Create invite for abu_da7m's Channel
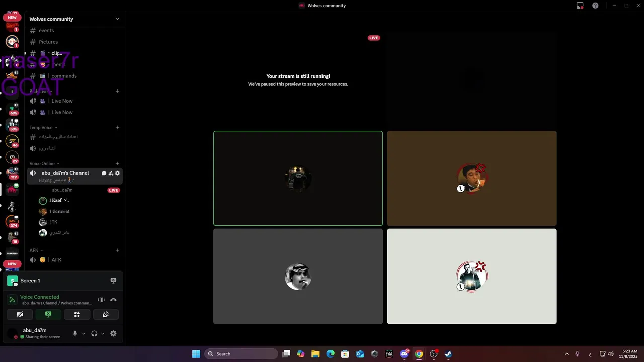644x362 pixels. click(x=110, y=173)
